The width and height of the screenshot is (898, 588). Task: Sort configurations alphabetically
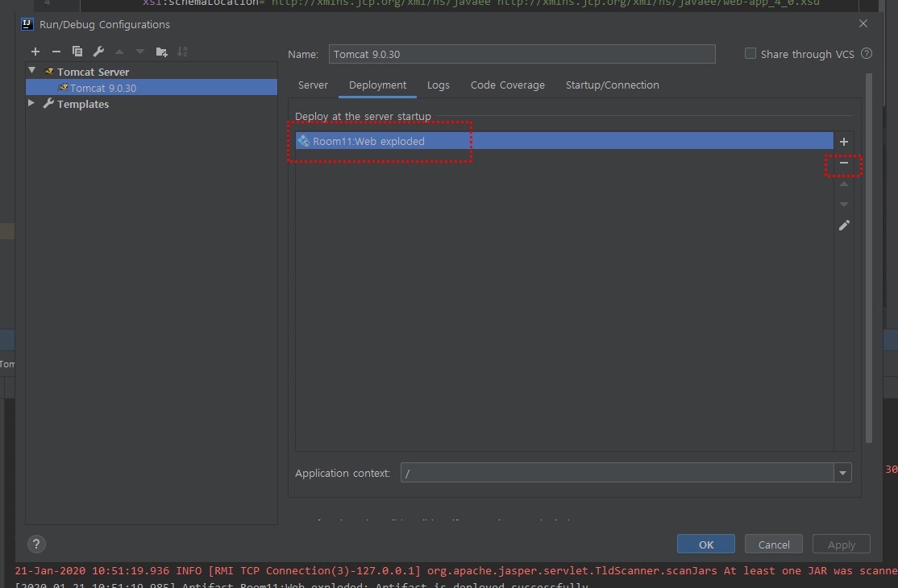click(x=182, y=52)
